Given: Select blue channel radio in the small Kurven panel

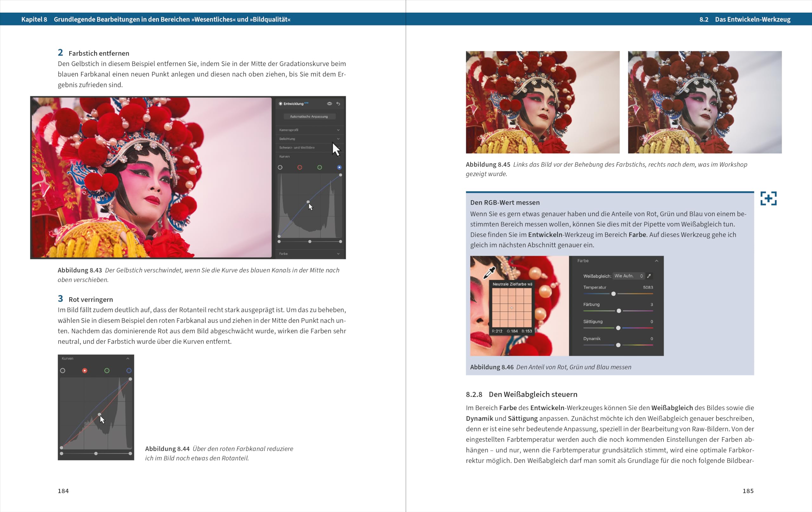Looking at the screenshot, I should [x=129, y=370].
